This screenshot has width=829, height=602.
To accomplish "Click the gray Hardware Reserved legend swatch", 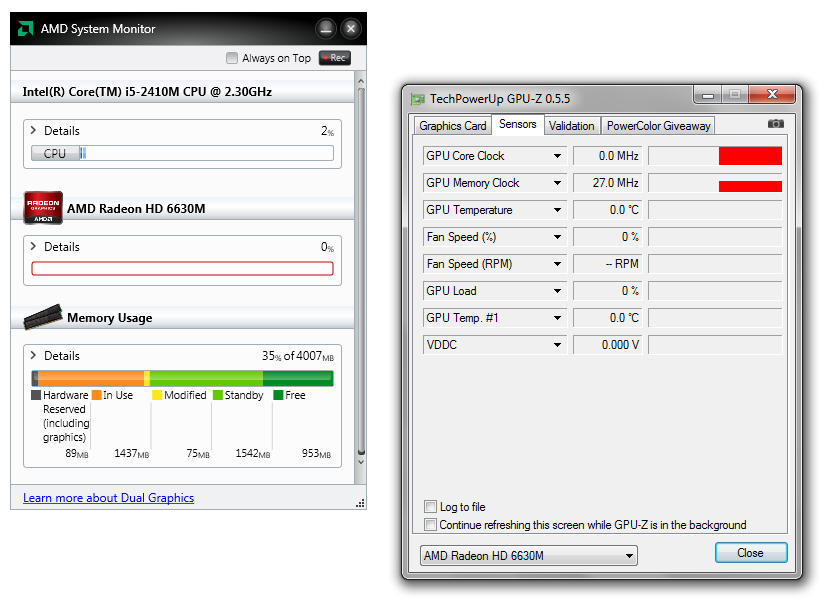I will tap(36, 395).
